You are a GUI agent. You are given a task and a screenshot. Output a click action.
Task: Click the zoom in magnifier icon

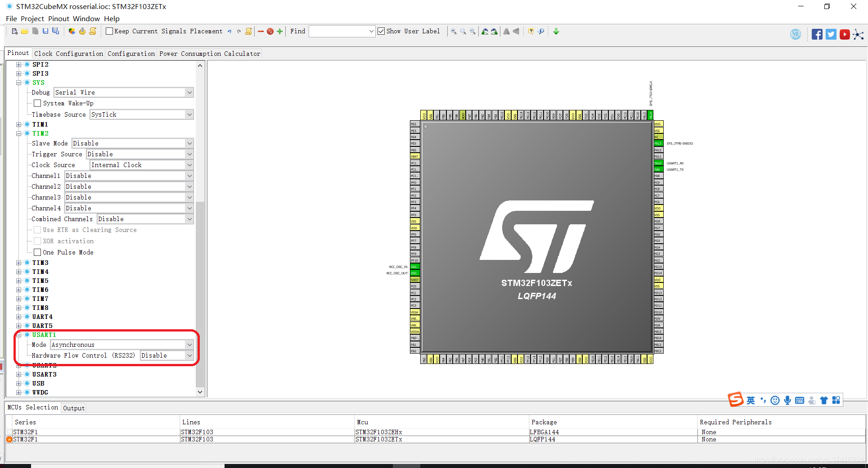pyautogui.click(x=454, y=32)
